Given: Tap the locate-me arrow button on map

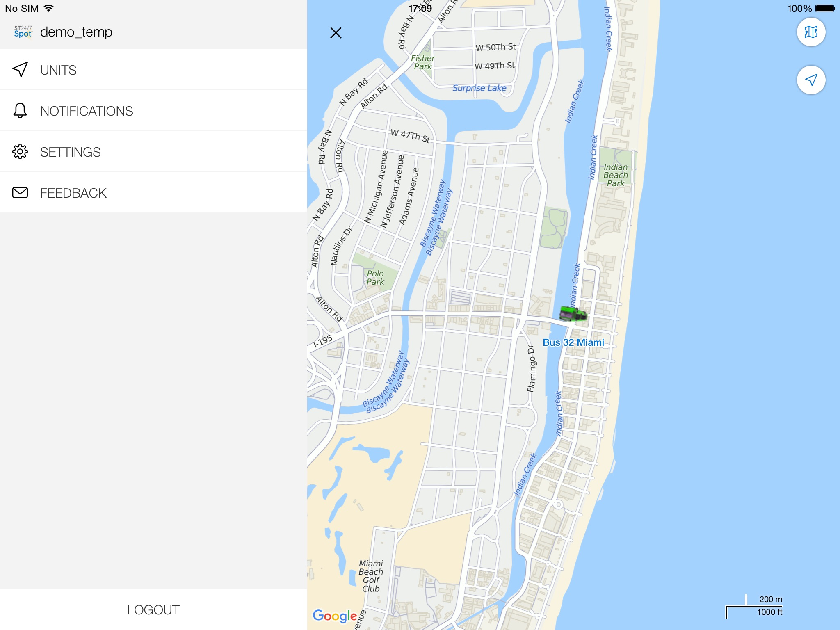Looking at the screenshot, I should click(x=811, y=80).
